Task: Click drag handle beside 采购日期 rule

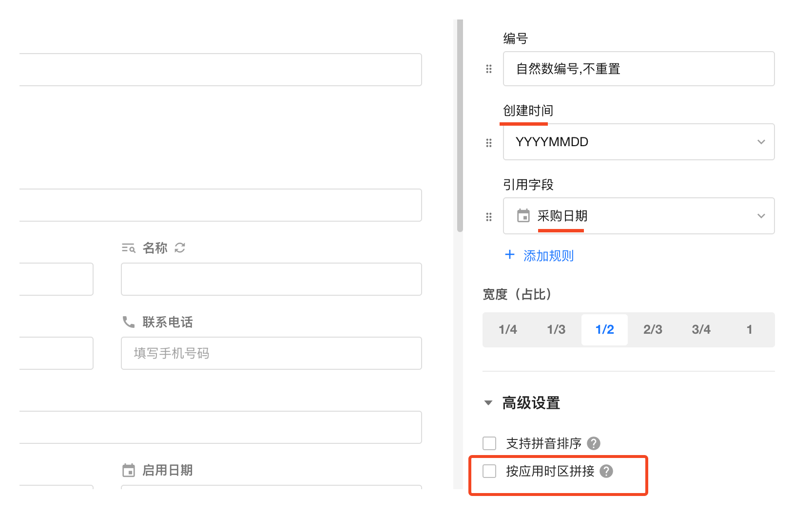Action: tap(489, 217)
